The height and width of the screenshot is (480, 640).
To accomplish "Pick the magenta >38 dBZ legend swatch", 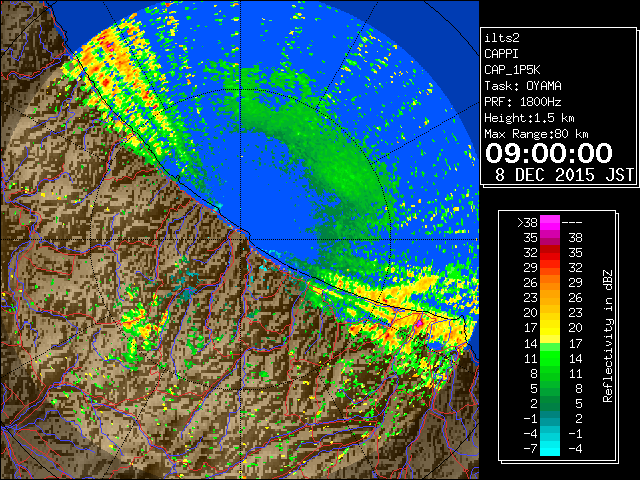I will point(550,222).
